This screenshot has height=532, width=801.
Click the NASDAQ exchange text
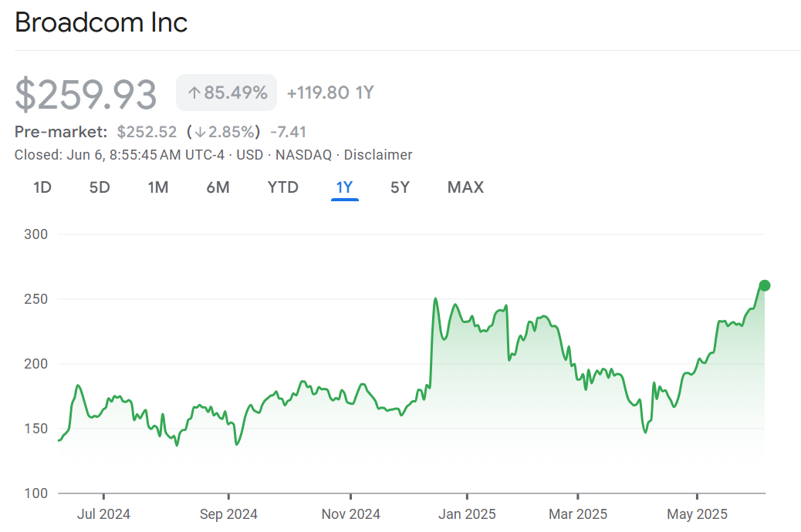[303, 155]
